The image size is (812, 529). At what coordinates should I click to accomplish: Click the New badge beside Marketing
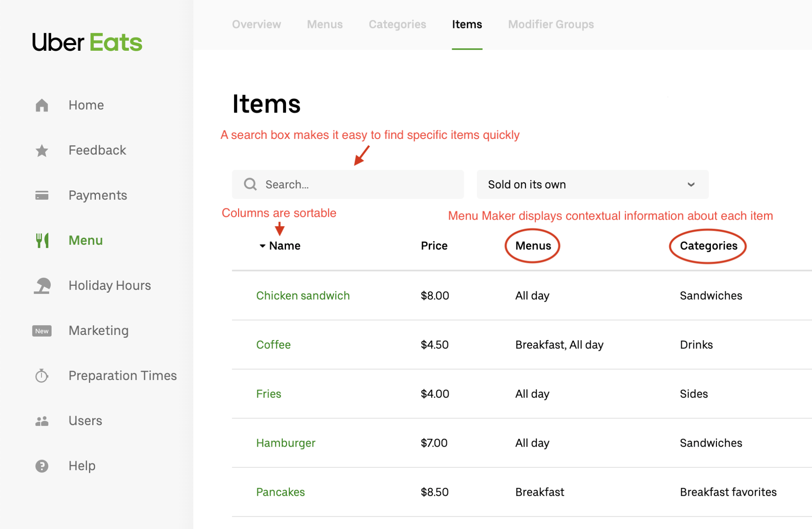42,331
